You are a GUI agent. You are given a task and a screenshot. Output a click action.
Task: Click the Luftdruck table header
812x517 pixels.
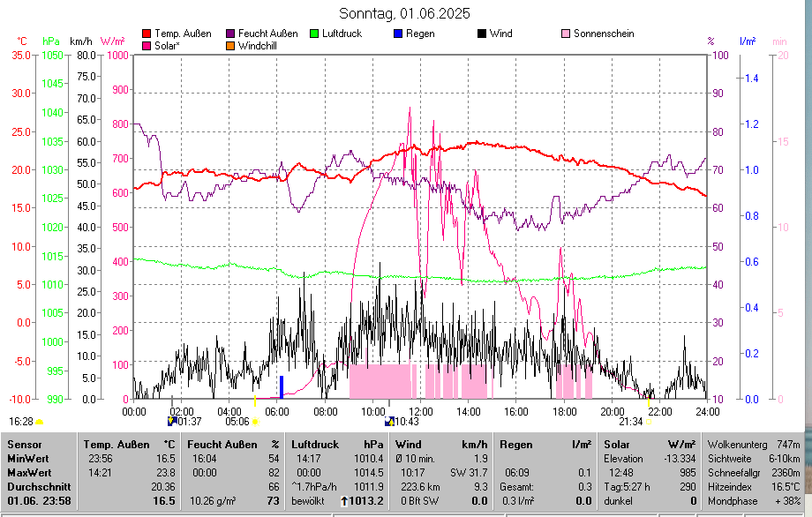click(315, 445)
